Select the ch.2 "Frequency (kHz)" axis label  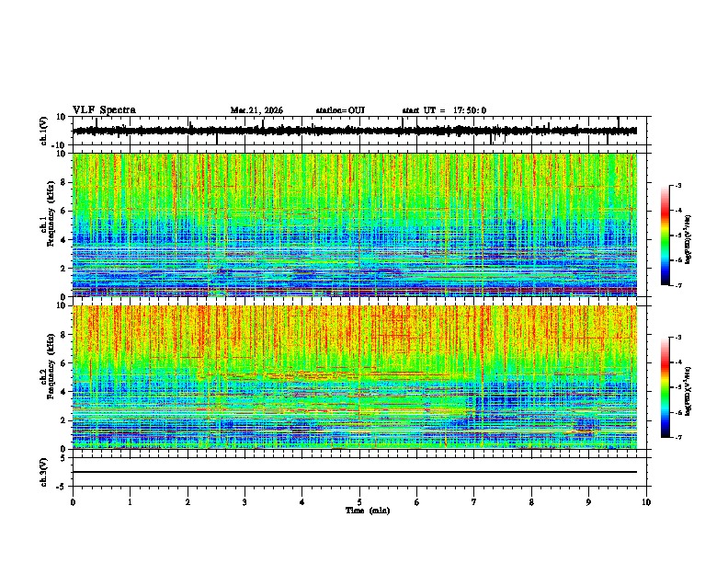[51, 365]
